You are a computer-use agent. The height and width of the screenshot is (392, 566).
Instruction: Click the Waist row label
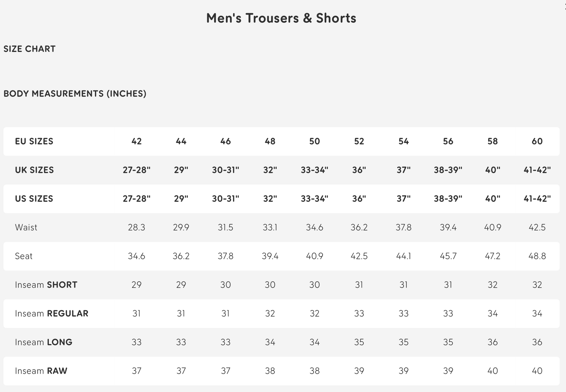coord(26,227)
